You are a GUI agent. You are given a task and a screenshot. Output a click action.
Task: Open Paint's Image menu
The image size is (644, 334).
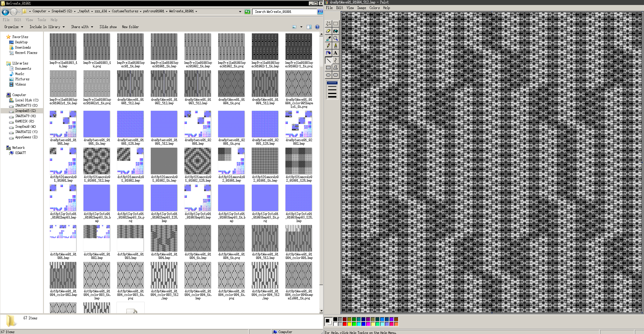pos(361,8)
